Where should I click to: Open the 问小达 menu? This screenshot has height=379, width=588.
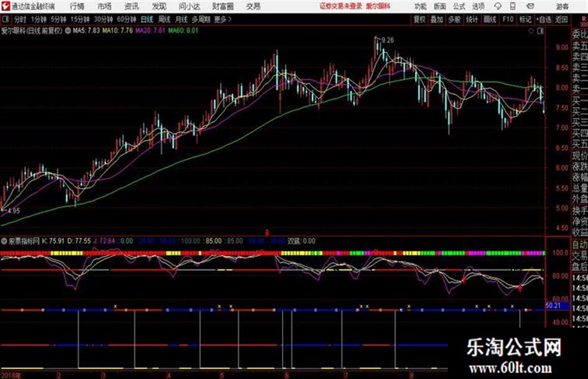click(x=189, y=6)
